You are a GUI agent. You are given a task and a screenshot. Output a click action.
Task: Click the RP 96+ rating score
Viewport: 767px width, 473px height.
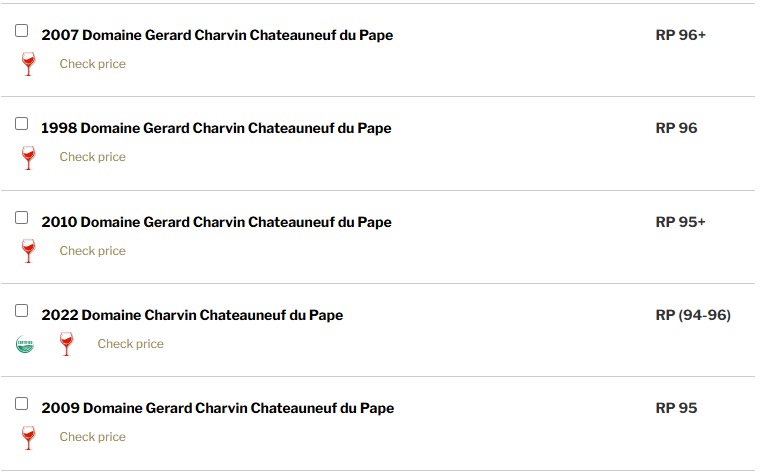point(680,35)
